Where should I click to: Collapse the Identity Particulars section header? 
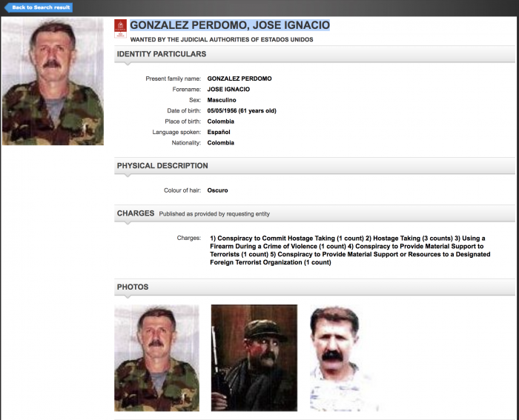(x=162, y=54)
